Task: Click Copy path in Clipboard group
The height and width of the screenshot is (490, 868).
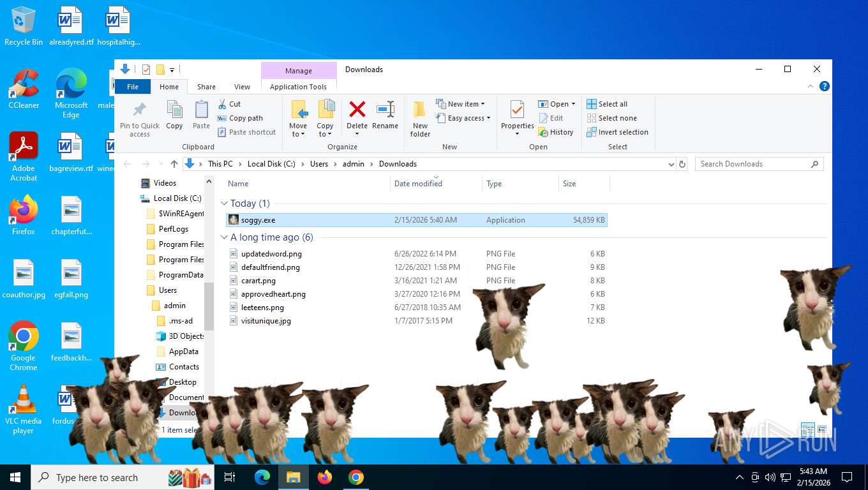Action: pyautogui.click(x=240, y=118)
